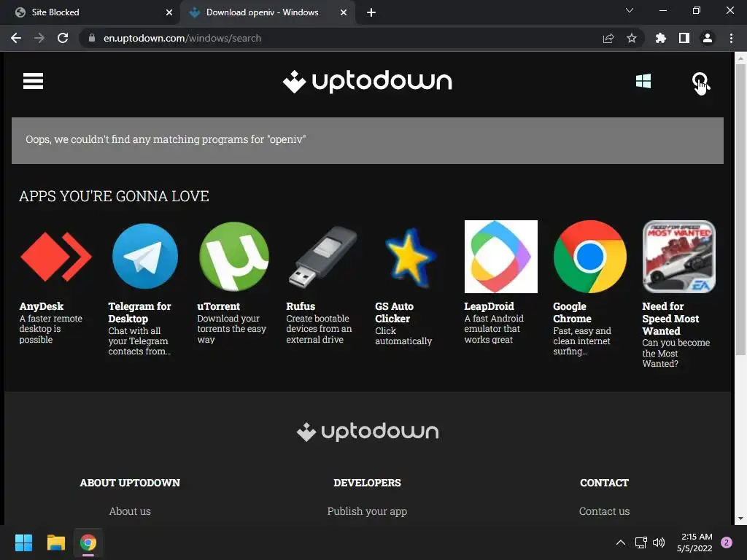View the site lock information icon
Viewport: 747px width, 560px height.
coord(92,38)
